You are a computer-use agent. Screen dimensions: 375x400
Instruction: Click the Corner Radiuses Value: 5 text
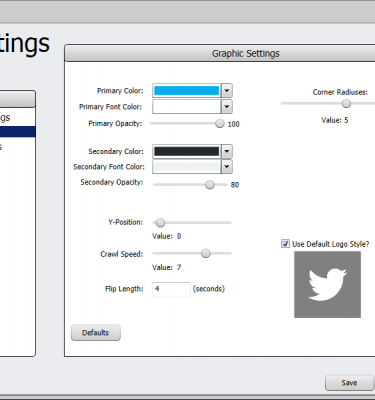point(335,120)
